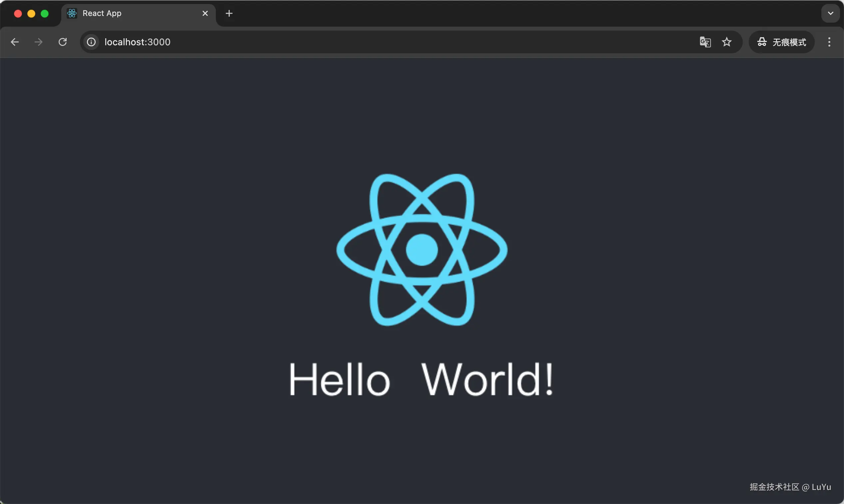844x504 pixels.
Task: Reload the localhost page
Action: tap(63, 42)
